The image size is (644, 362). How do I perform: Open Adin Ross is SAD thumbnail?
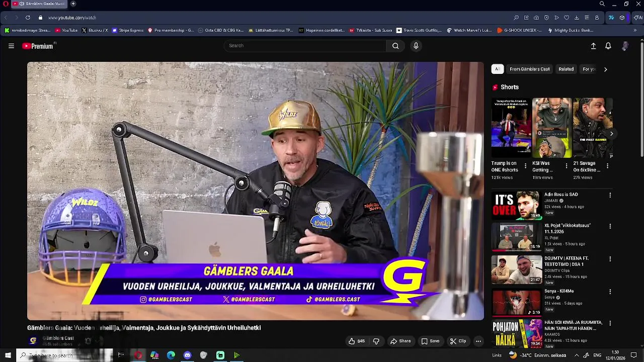[516, 205]
